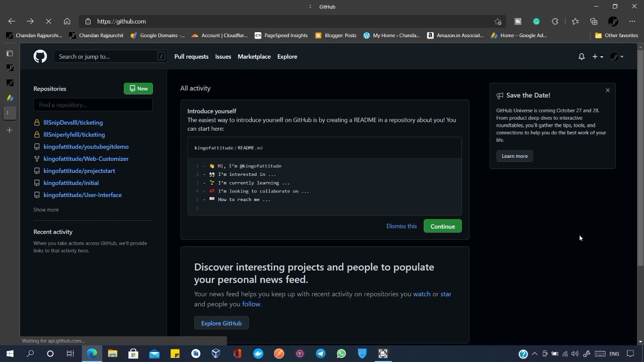This screenshot has height=362, width=644.
Task: Follow the star link
Action: 446,294
